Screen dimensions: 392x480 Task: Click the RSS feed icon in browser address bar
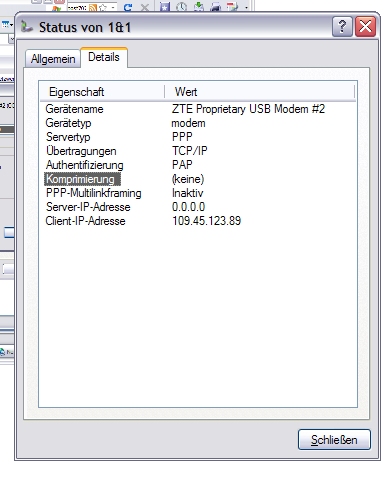(x=93, y=7)
